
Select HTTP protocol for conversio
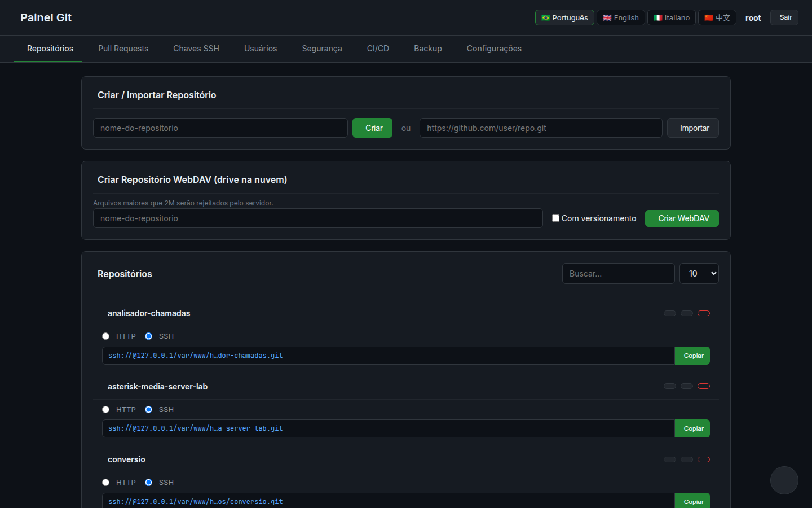[x=105, y=483]
